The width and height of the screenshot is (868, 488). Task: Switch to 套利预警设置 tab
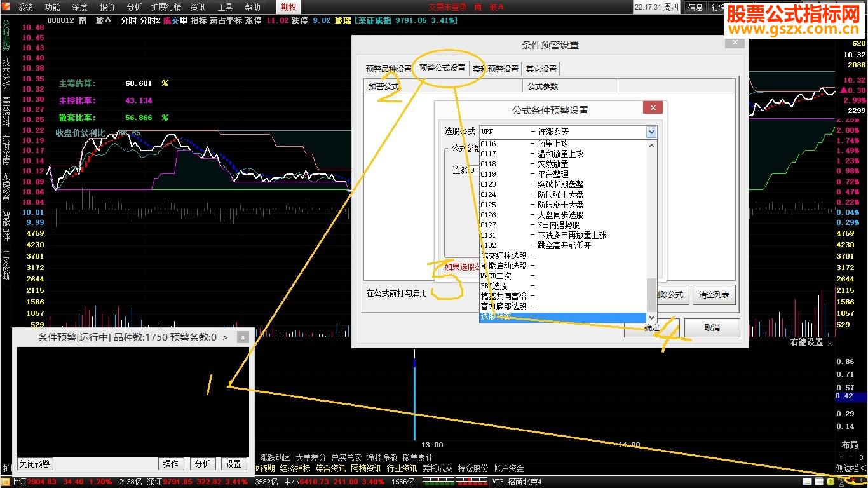coord(496,69)
